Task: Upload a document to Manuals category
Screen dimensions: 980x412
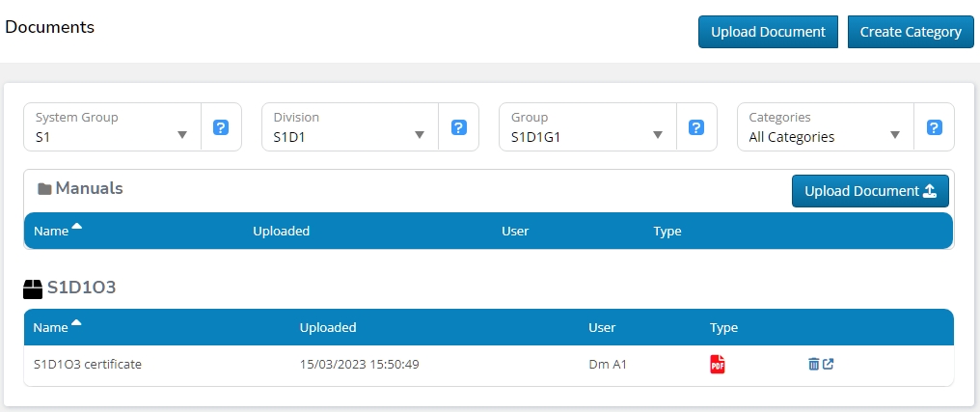Action: coord(870,191)
